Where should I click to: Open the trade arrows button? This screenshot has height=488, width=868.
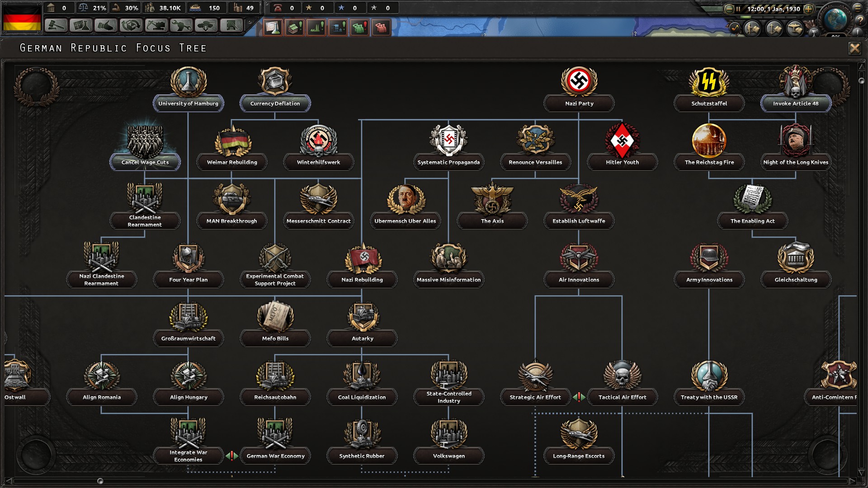point(131,26)
